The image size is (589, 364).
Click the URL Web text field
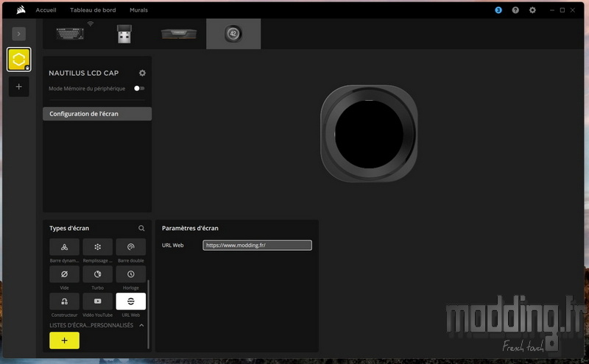point(257,245)
